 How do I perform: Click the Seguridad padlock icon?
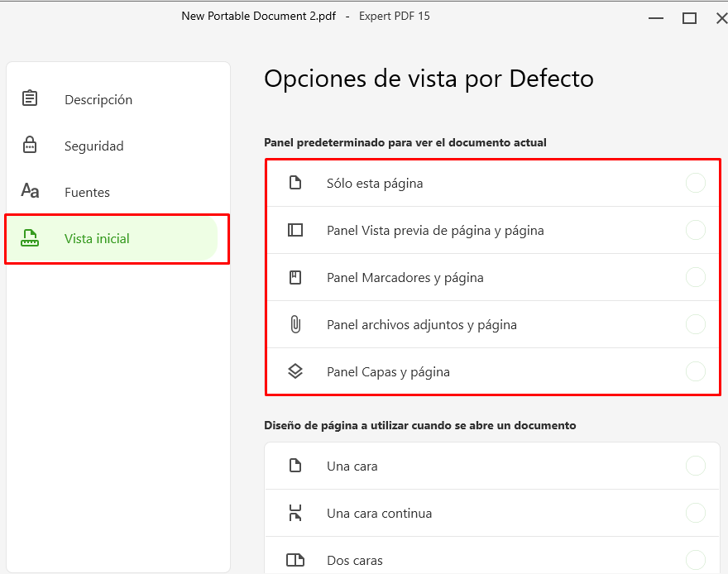coord(30,145)
